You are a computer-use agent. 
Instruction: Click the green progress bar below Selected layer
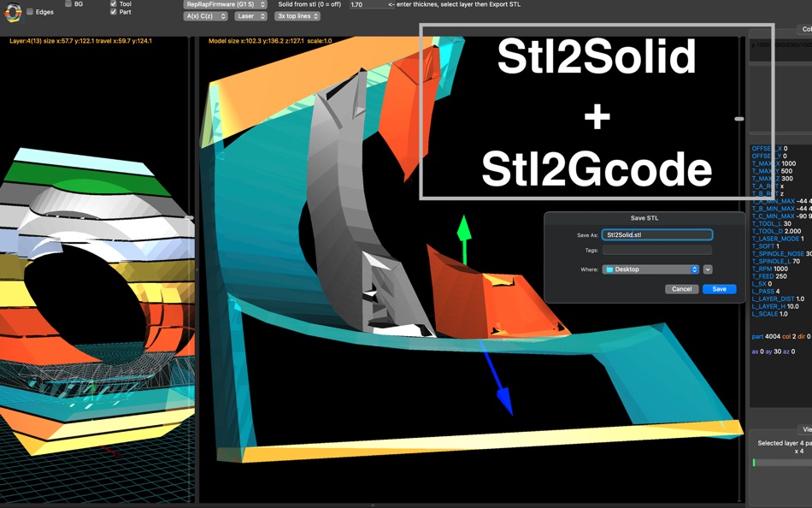754,462
